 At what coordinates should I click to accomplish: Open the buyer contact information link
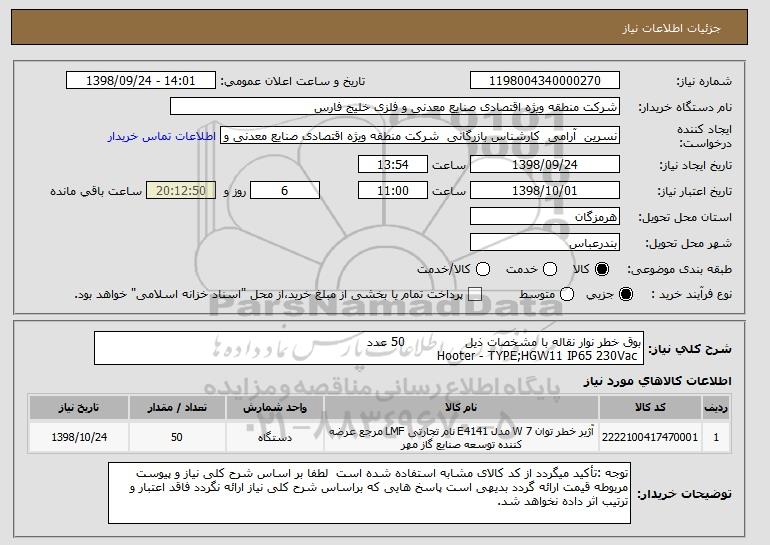(162, 136)
